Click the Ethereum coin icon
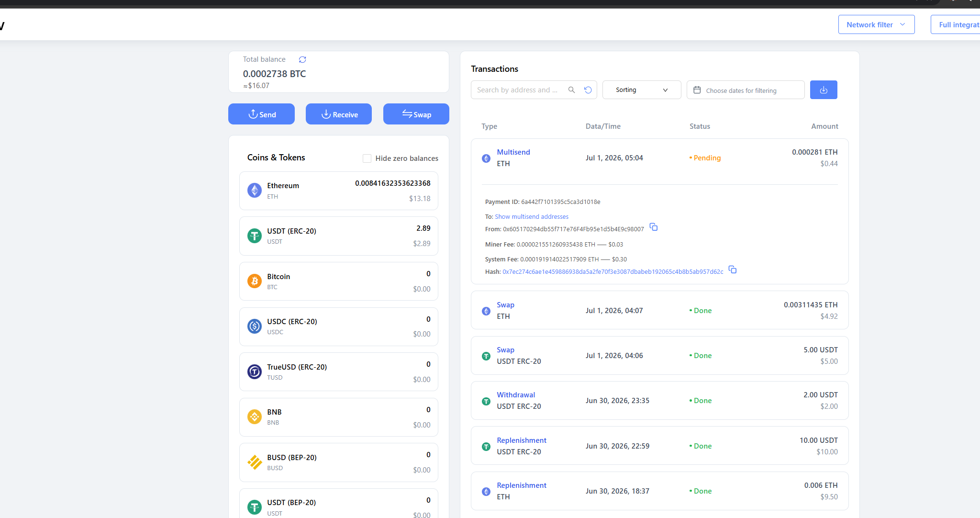The image size is (980, 518). 255,190
